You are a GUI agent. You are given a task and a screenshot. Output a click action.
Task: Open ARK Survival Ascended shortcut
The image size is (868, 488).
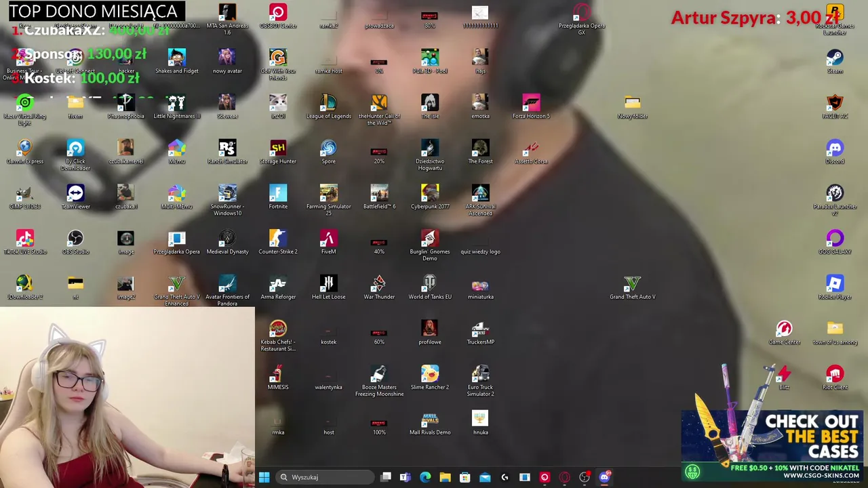click(x=480, y=201)
